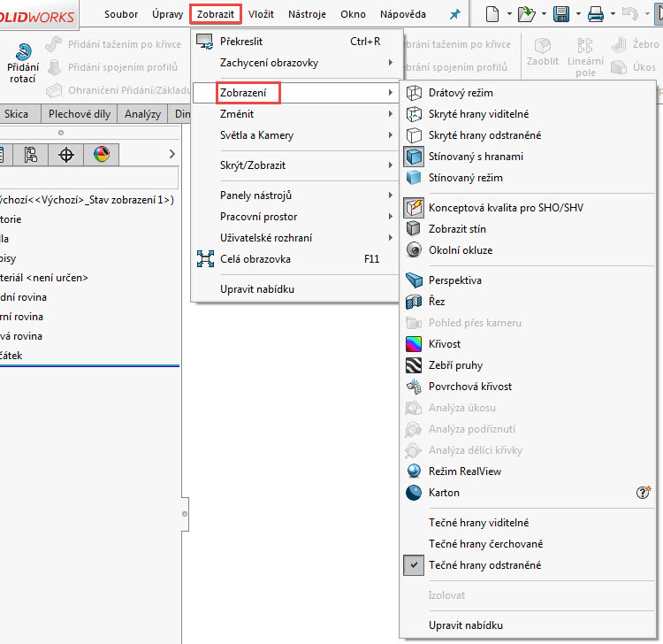Enable Zebří pruhy zebra stripes

[x=527, y=365]
